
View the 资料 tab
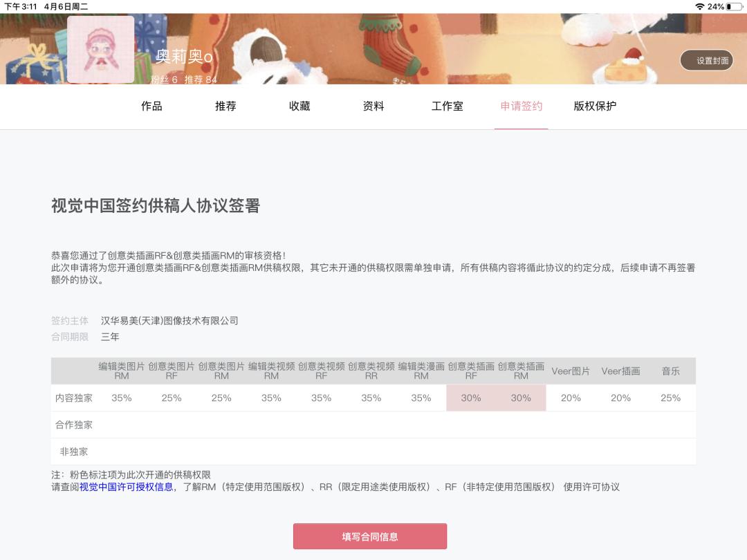pos(373,106)
